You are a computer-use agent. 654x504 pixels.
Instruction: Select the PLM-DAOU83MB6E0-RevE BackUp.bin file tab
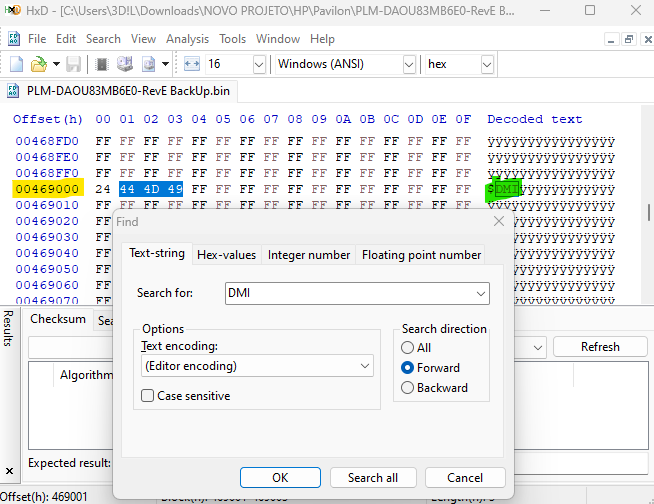(x=120, y=91)
